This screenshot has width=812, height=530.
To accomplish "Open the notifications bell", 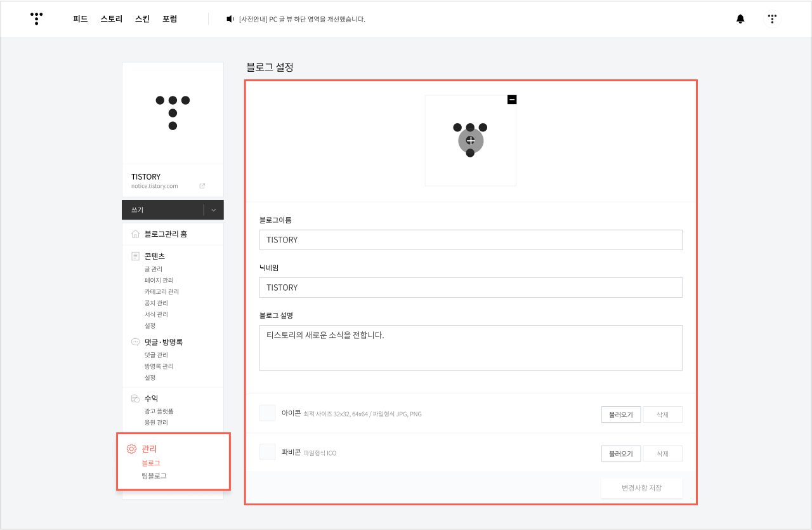I will (740, 19).
